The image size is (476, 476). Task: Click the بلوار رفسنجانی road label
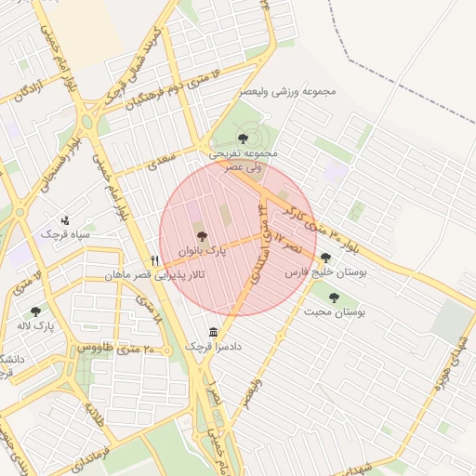(x=60, y=165)
